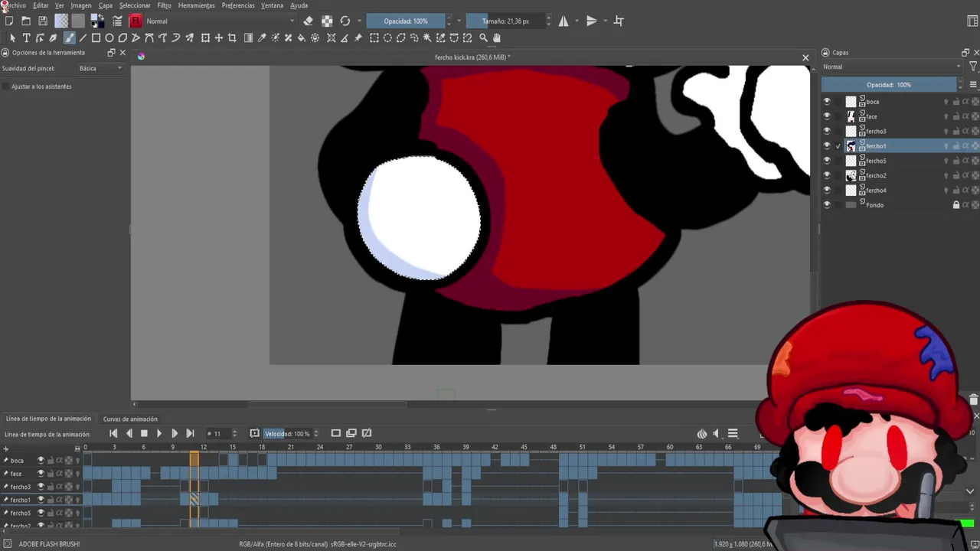Adjust brush Tamaño spinner arrows

(x=548, y=21)
